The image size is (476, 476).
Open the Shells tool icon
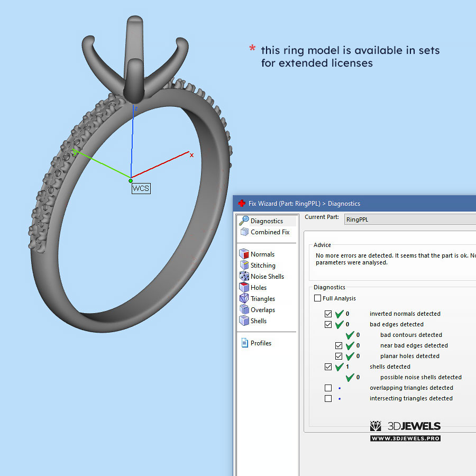[244, 321]
